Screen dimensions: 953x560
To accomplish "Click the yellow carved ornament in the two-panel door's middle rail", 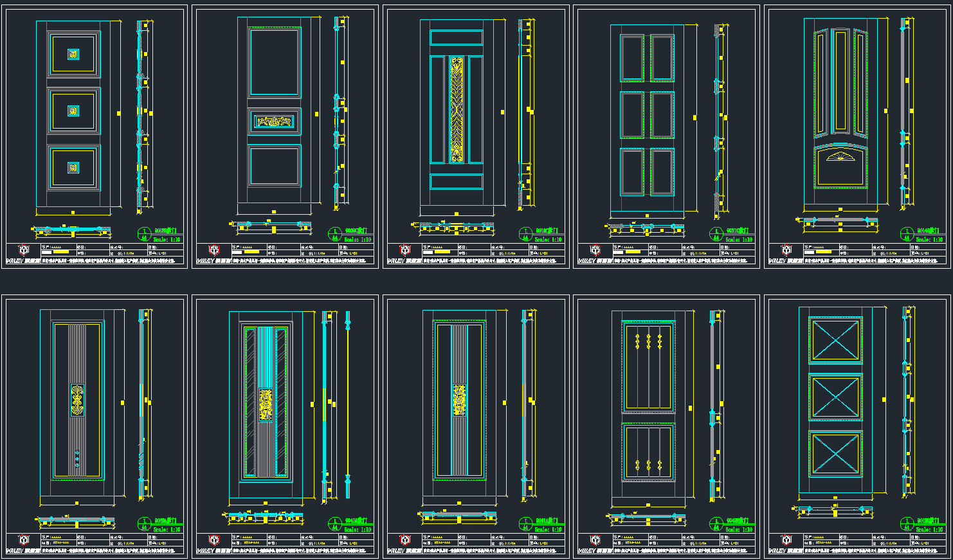I will pyautogui.click(x=274, y=121).
